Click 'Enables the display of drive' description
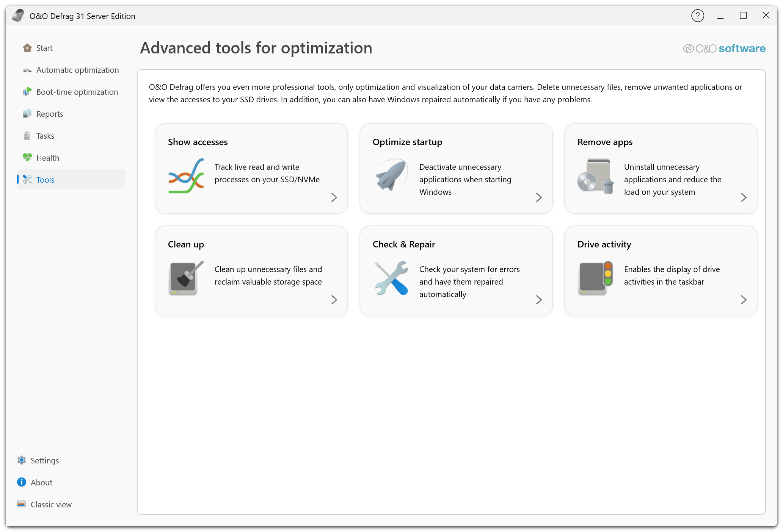This screenshot has width=783, height=532. click(672, 275)
